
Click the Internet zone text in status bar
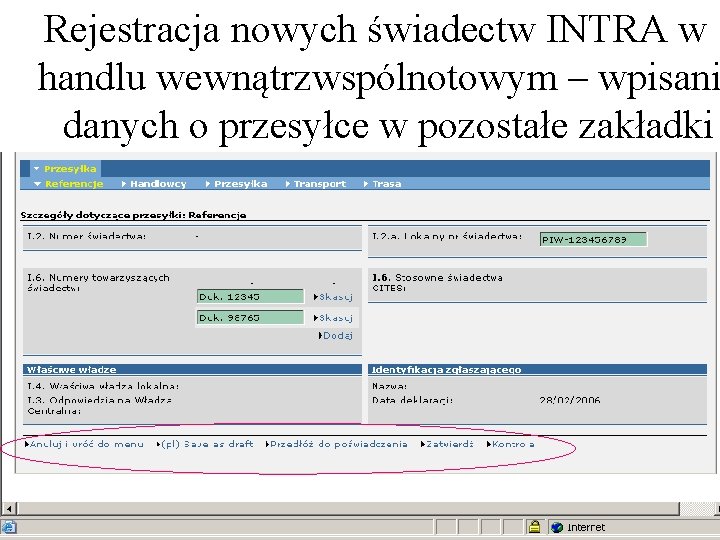586,527
